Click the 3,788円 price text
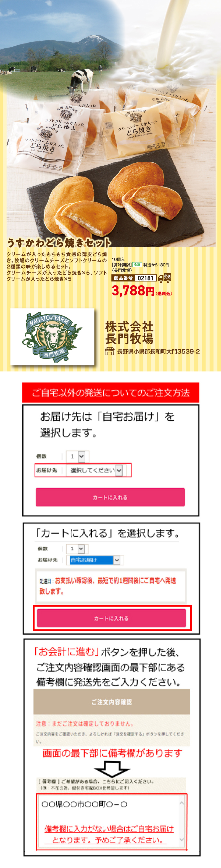221x868 pixels. pyautogui.click(x=133, y=290)
